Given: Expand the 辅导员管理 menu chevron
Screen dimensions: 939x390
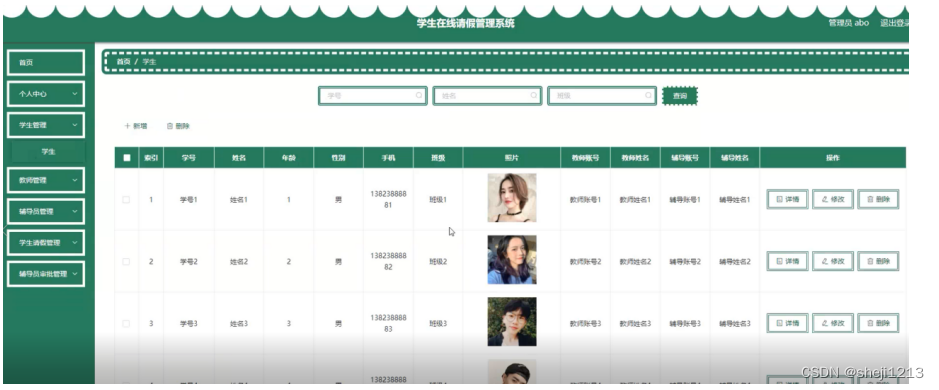Looking at the screenshot, I should tap(75, 211).
